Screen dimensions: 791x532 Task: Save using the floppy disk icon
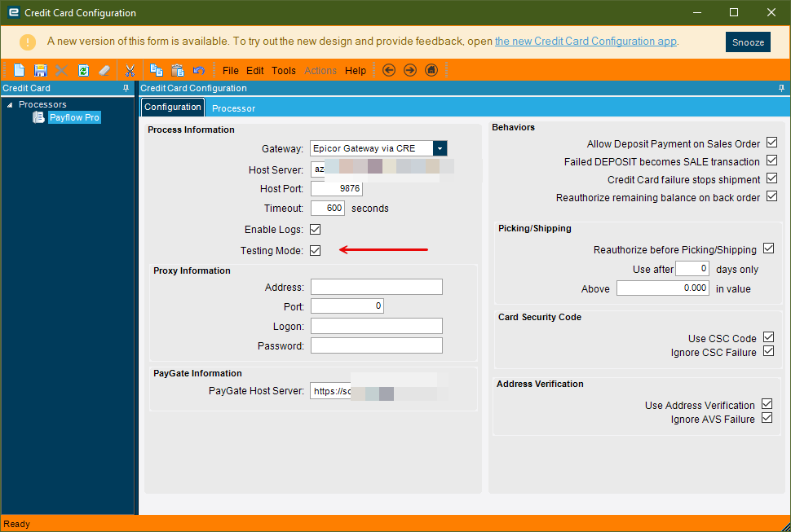(40, 71)
